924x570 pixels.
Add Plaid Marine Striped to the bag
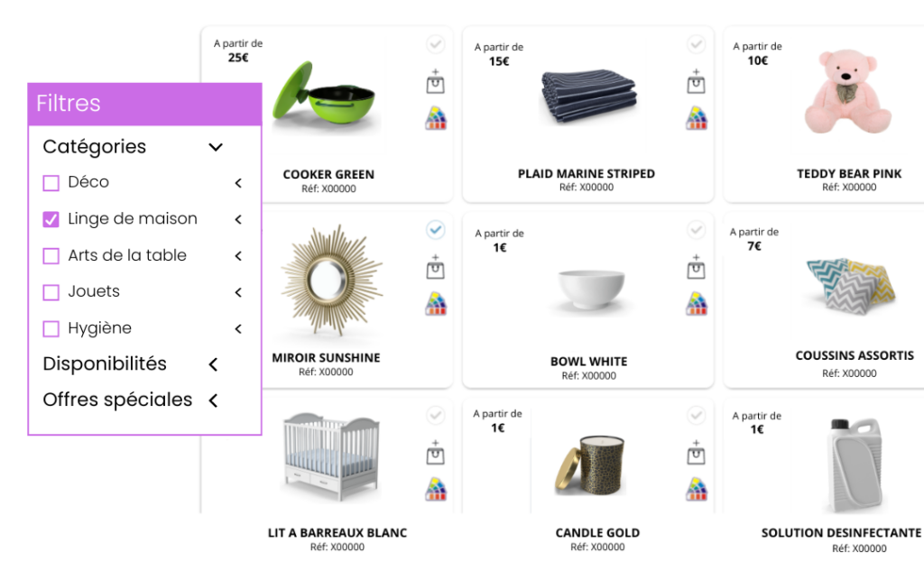tap(696, 81)
